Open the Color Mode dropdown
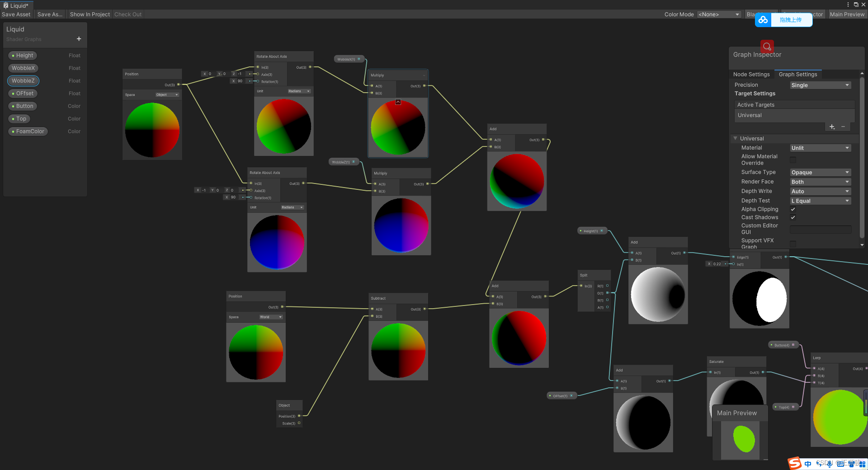 click(x=719, y=14)
